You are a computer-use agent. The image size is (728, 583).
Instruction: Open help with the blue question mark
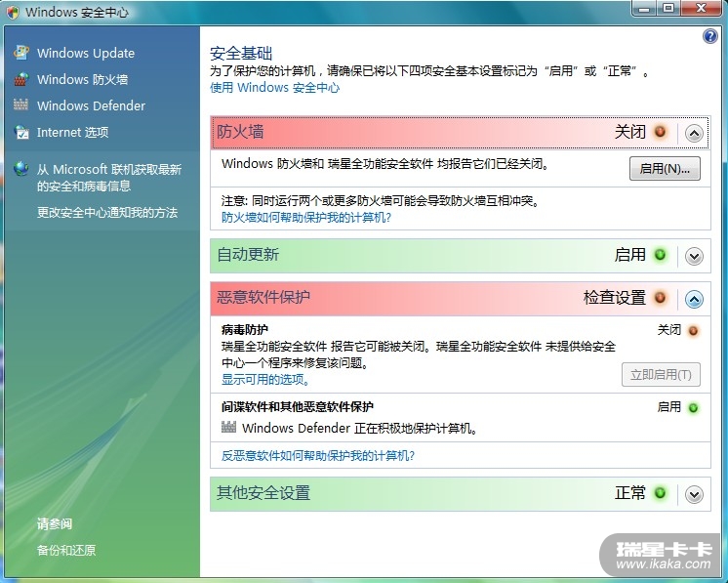coord(710,36)
